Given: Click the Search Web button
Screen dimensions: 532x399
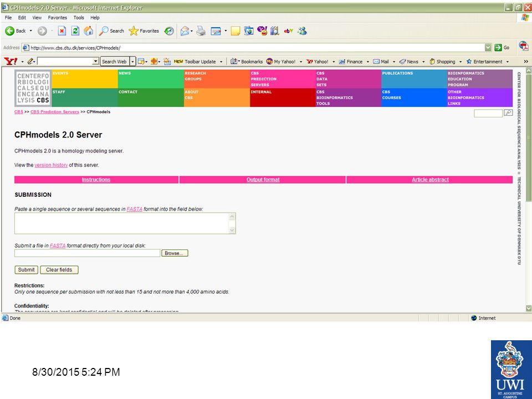Looking at the screenshot, I should click(114, 62).
